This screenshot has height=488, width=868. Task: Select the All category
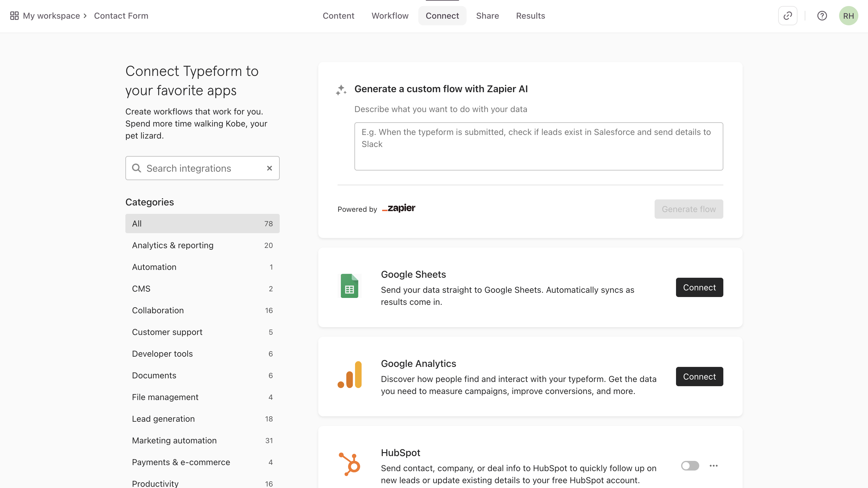point(202,223)
